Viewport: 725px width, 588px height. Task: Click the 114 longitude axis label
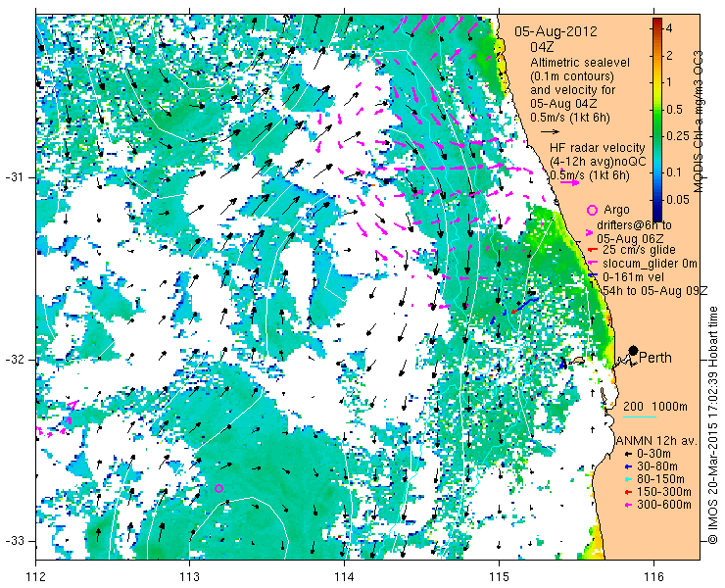[x=344, y=577]
